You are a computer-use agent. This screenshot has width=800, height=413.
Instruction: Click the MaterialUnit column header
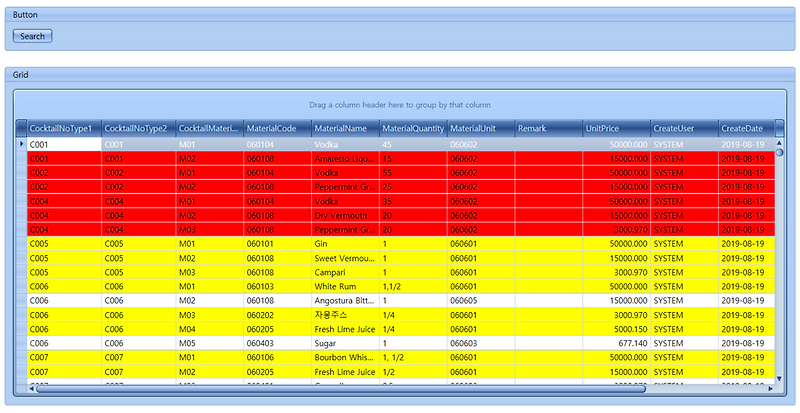(x=481, y=129)
